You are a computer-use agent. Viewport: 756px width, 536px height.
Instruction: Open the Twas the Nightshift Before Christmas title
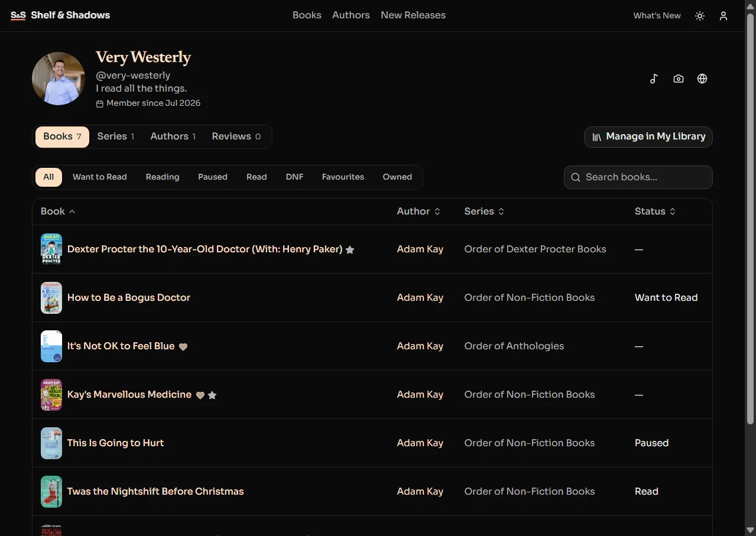pyautogui.click(x=155, y=492)
